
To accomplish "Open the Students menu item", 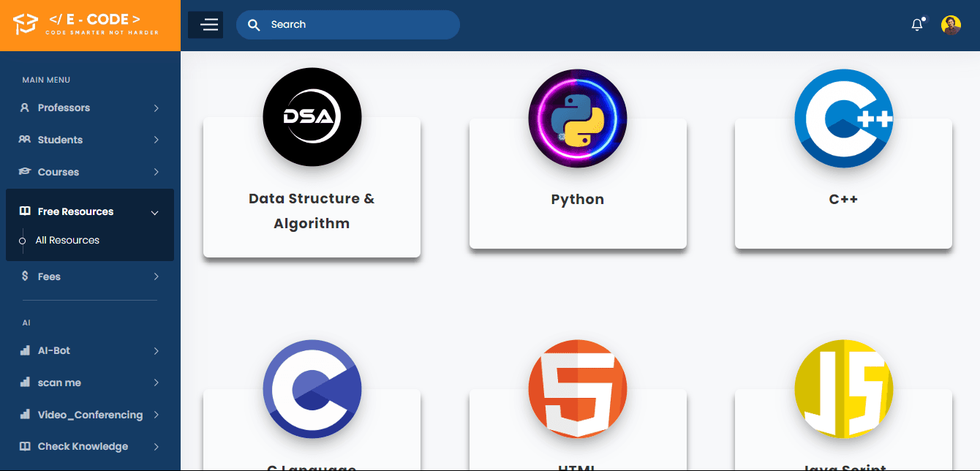I will click(x=90, y=140).
